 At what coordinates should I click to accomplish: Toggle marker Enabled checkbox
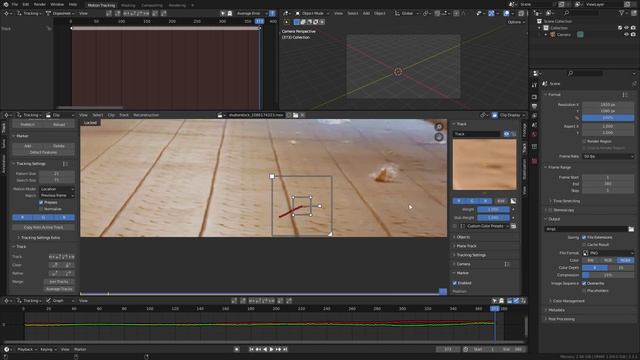[x=455, y=283]
